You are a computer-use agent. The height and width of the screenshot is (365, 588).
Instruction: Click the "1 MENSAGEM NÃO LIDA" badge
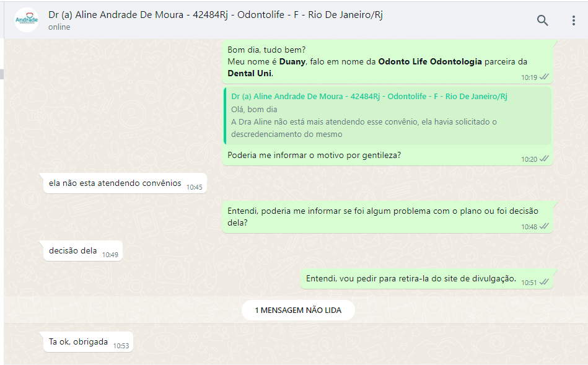[x=297, y=310]
